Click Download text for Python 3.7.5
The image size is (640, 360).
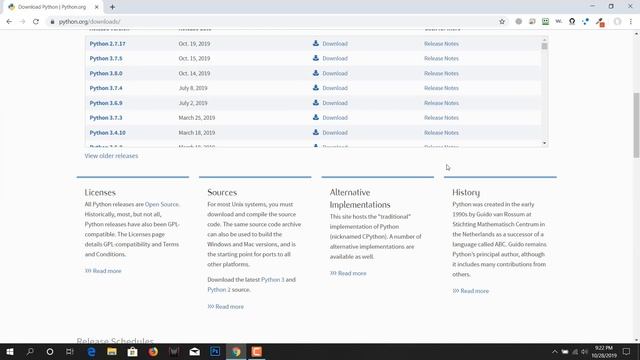(335, 58)
